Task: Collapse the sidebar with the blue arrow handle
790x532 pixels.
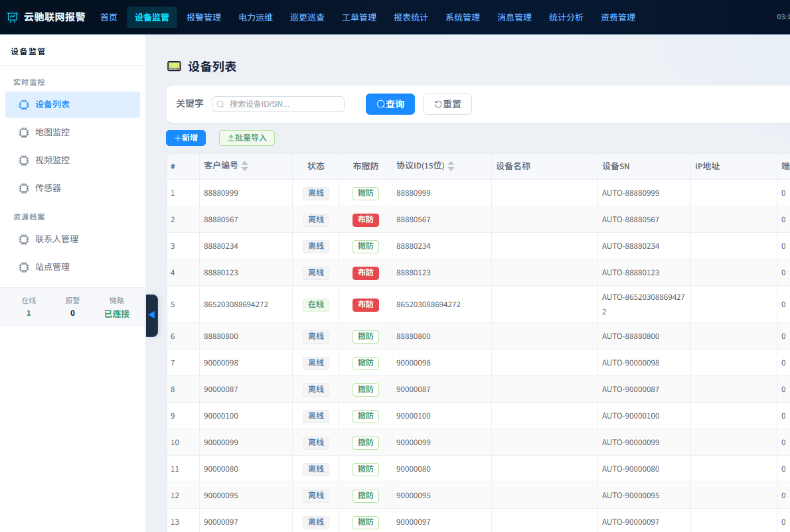Action: [151, 315]
